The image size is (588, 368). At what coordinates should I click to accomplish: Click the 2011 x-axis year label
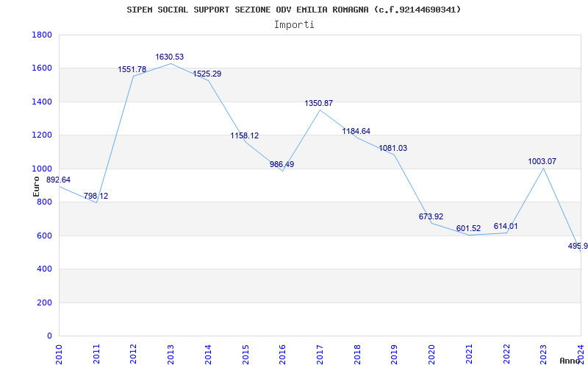coord(96,355)
